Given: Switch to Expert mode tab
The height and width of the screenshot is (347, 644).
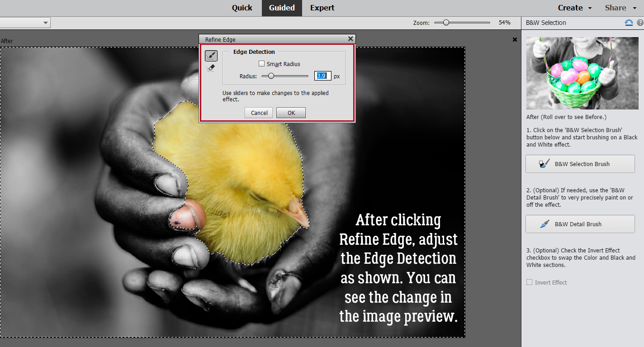Looking at the screenshot, I should (322, 8).
